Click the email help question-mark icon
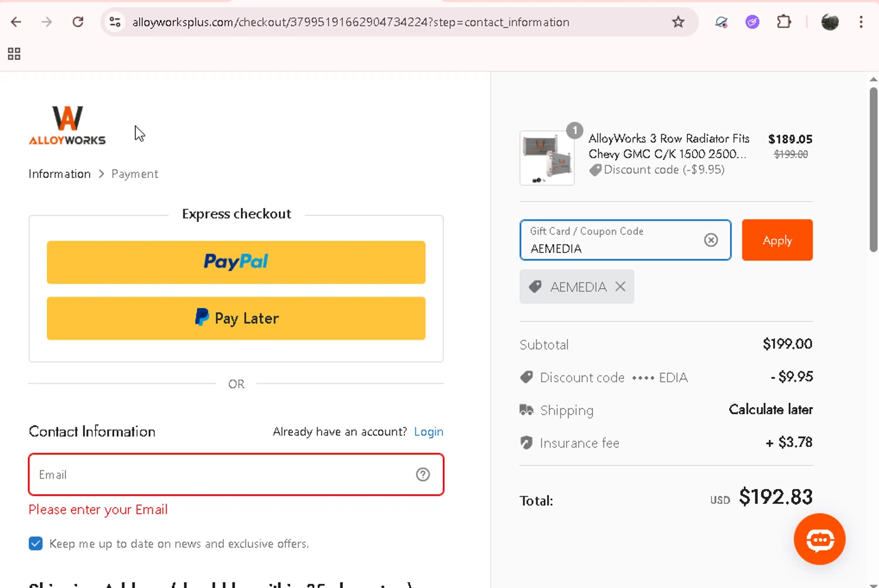879x588 pixels. tap(423, 475)
